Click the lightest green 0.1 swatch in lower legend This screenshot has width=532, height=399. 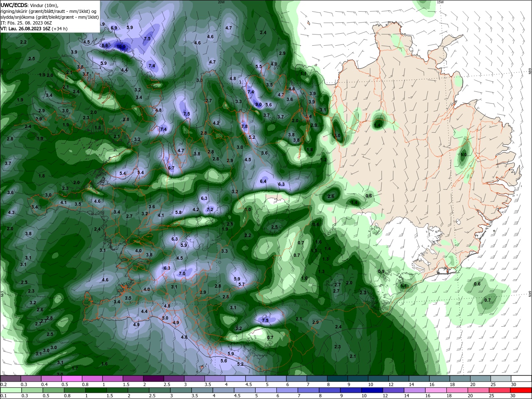click(x=11, y=391)
